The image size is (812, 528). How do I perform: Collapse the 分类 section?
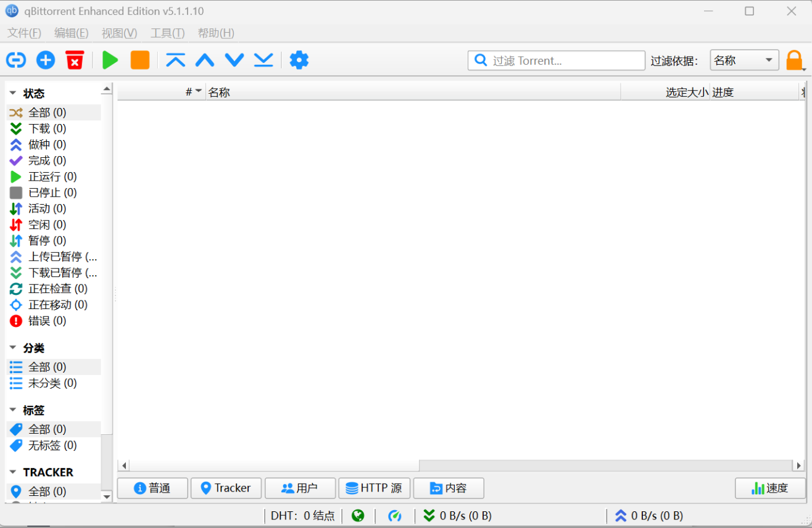(x=13, y=348)
